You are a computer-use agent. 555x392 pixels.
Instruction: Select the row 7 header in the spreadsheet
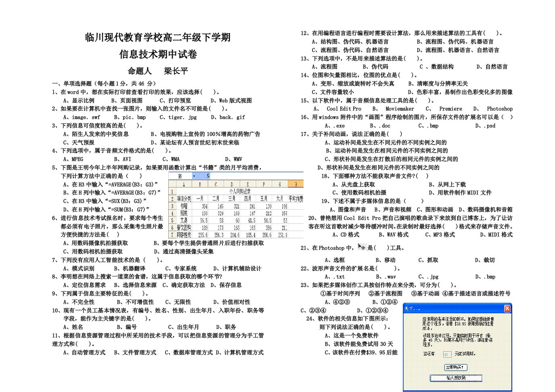point(172,235)
